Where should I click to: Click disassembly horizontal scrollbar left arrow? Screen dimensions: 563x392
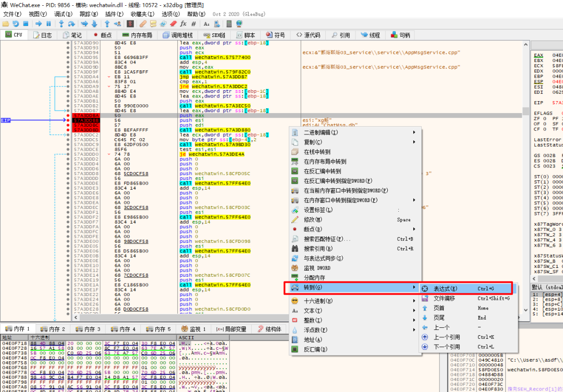76,317
